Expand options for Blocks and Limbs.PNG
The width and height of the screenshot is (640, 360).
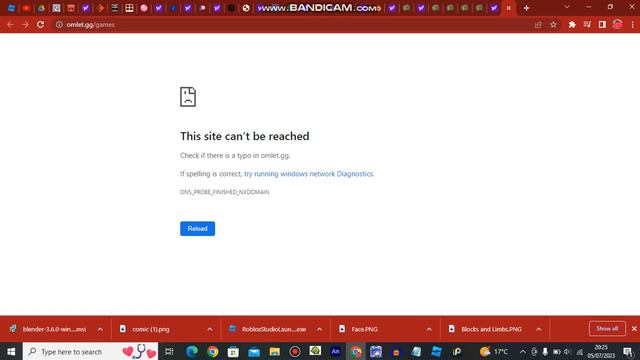[538, 329]
